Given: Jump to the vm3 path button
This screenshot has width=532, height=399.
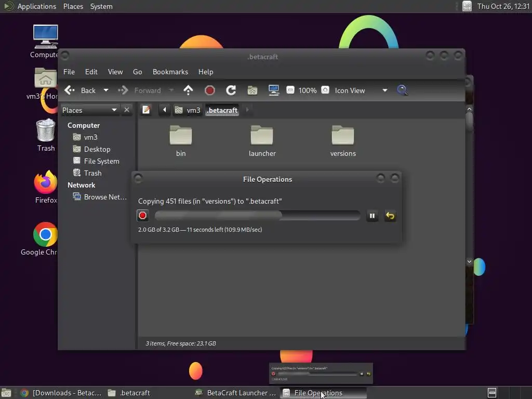Looking at the screenshot, I should click(x=188, y=110).
